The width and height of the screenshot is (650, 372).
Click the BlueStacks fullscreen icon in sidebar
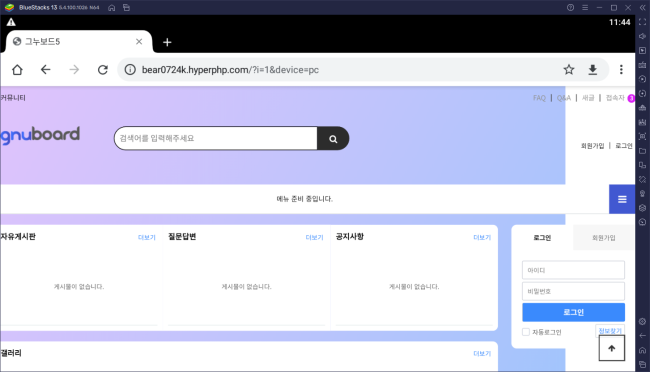(x=643, y=22)
